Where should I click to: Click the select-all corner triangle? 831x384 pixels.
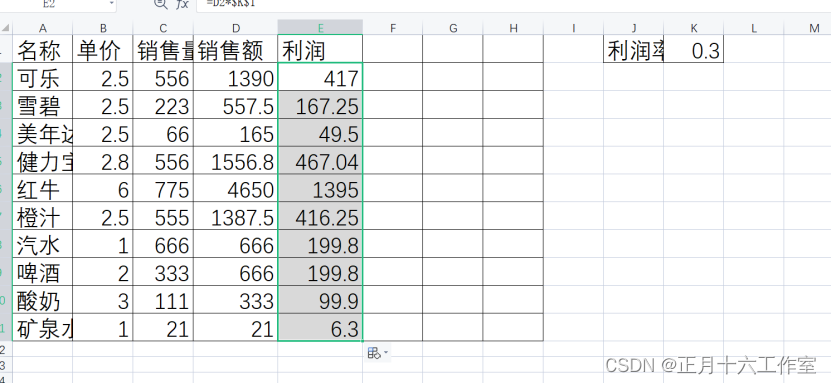(x=6, y=28)
